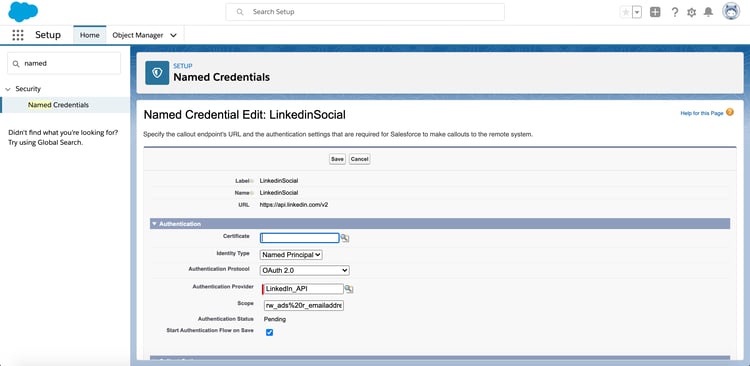Click the URL value https://api.linkedin.com/v2
Image resolution: width=750 pixels, height=366 pixels.
(294, 204)
